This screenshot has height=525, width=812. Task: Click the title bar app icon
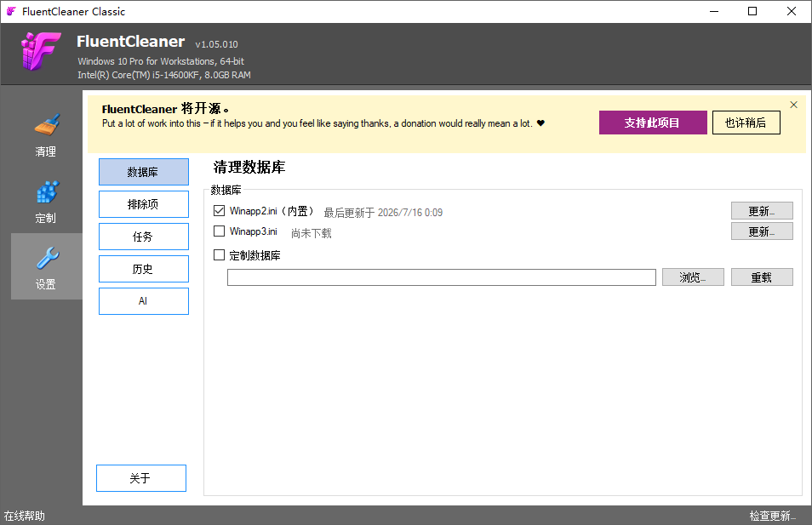point(11,11)
